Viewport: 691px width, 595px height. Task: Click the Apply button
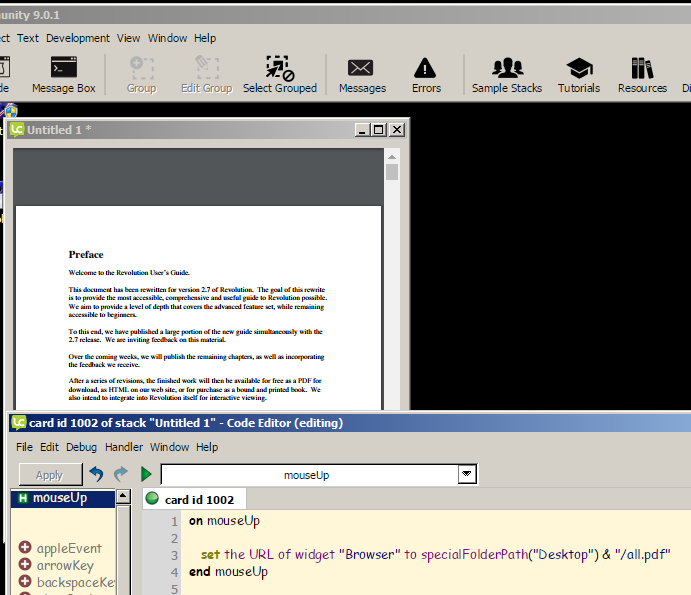49,475
